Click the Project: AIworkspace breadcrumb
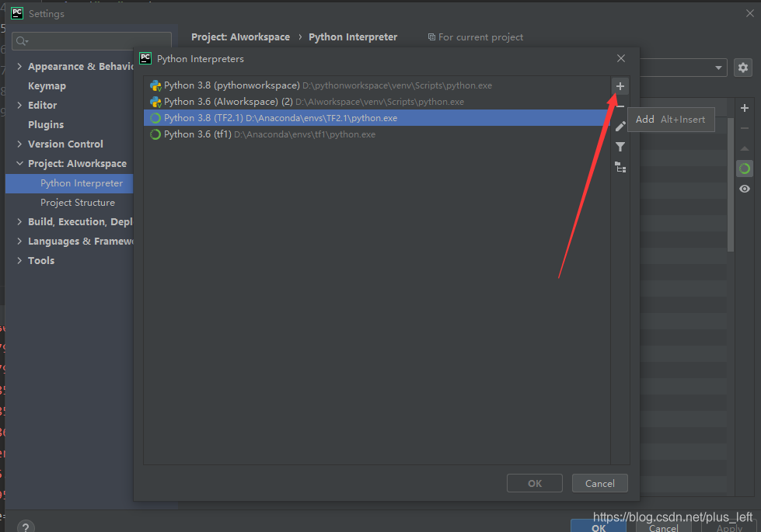Image resolution: width=761 pixels, height=532 pixels. (240, 37)
